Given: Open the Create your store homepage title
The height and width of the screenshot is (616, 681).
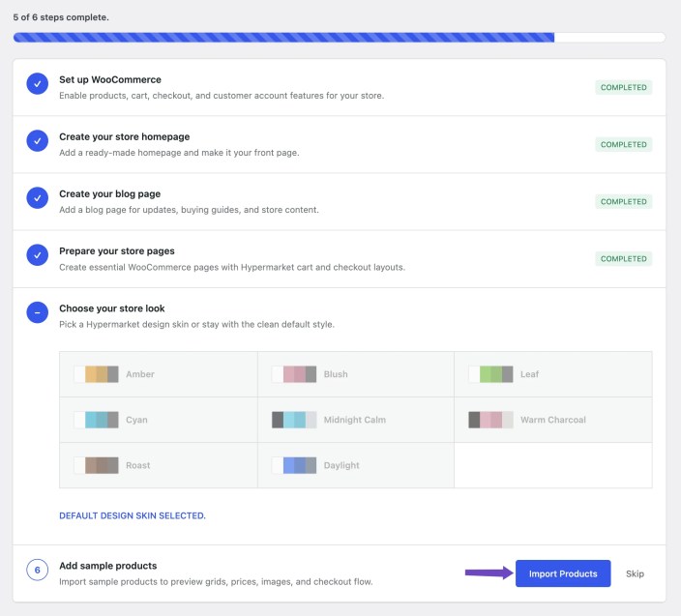Looking at the screenshot, I should pyautogui.click(x=124, y=136).
